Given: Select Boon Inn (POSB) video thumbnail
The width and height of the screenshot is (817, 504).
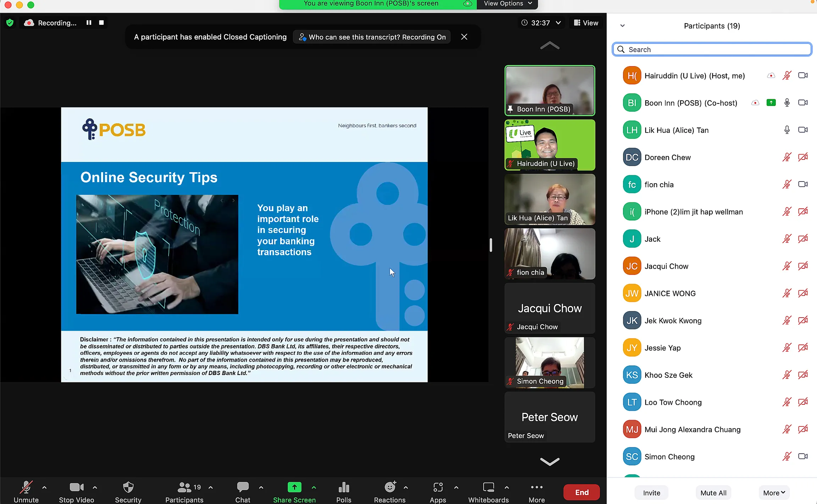Looking at the screenshot, I should point(550,90).
